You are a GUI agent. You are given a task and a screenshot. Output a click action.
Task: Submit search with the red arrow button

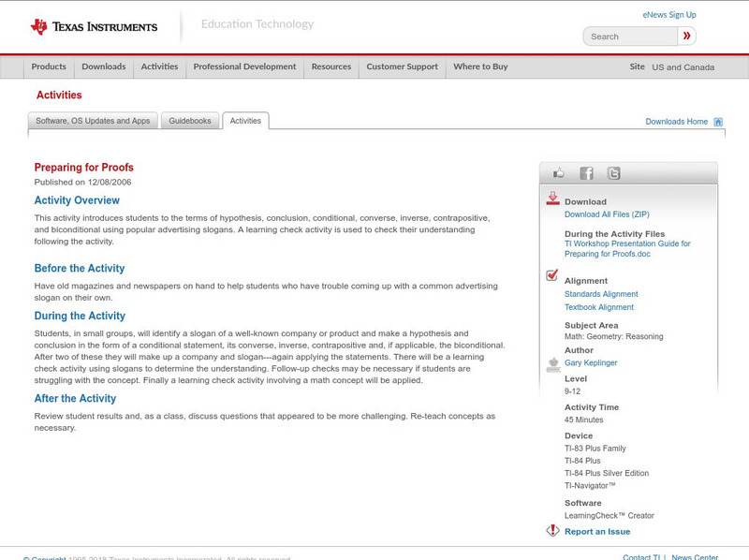[x=687, y=36]
